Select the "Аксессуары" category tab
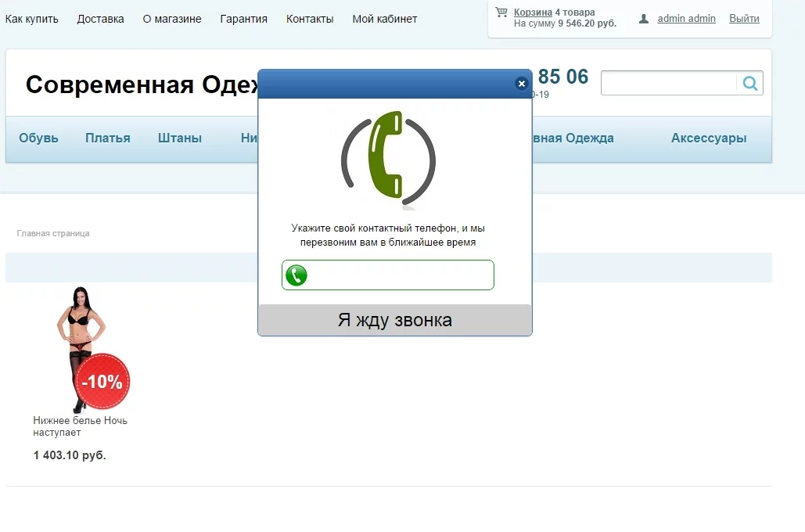The image size is (805, 532). click(x=708, y=138)
